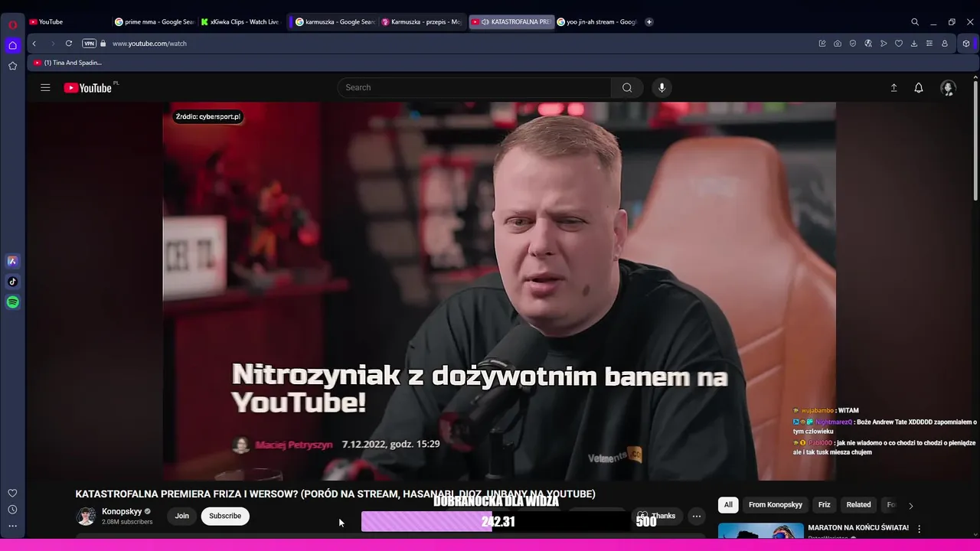
Task: Select the From Konopskyy filter chip
Action: pyautogui.click(x=776, y=505)
